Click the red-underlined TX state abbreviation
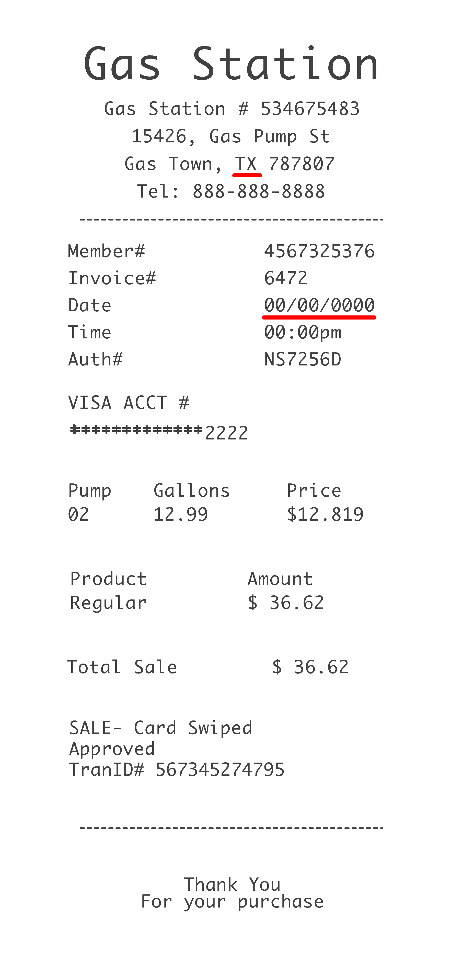Image resolution: width=463 pixels, height=980 pixels. (x=246, y=164)
